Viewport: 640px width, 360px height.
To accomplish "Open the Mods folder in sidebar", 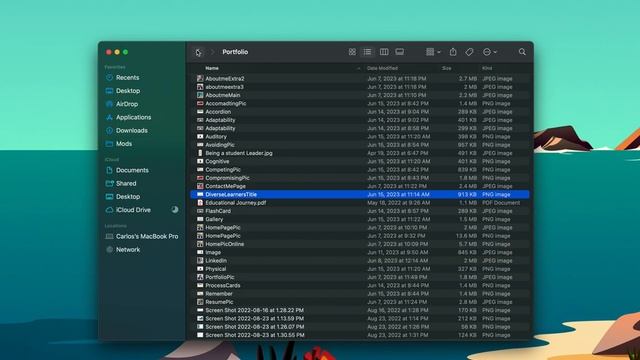I will [x=124, y=144].
